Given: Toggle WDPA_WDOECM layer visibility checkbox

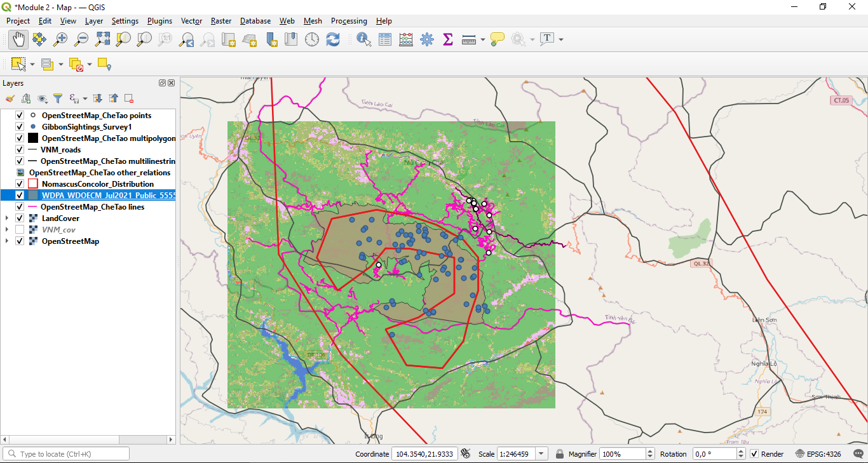Looking at the screenshot, I should click(x=19, y=196).
